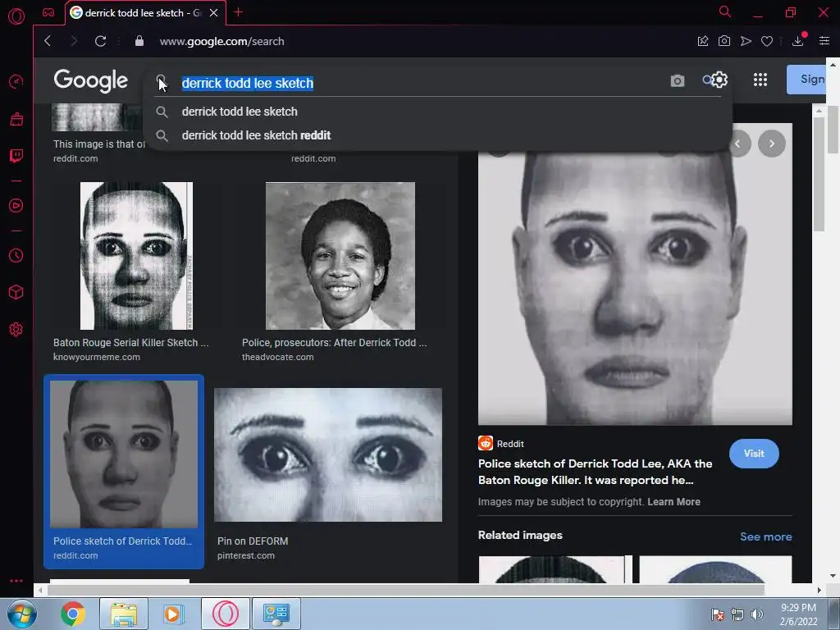
Task: Open History clock icon in sidebar
Action: (x=16, y=256)
